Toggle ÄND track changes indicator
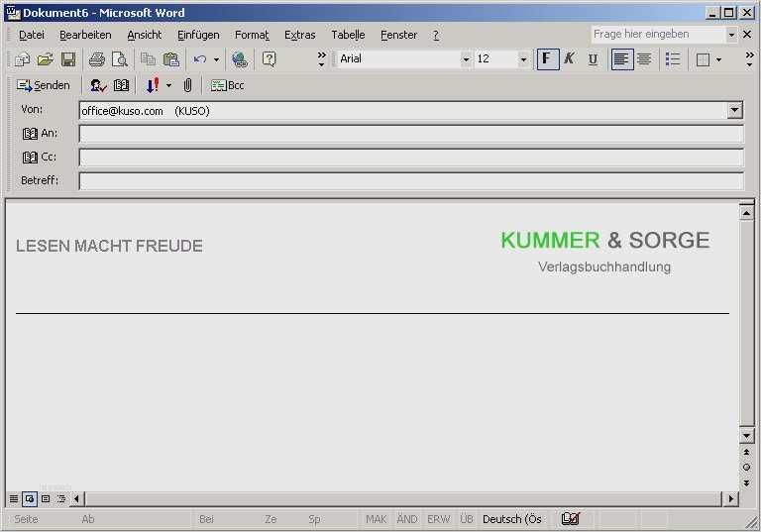The image size is (761, 532). point(406,519)
